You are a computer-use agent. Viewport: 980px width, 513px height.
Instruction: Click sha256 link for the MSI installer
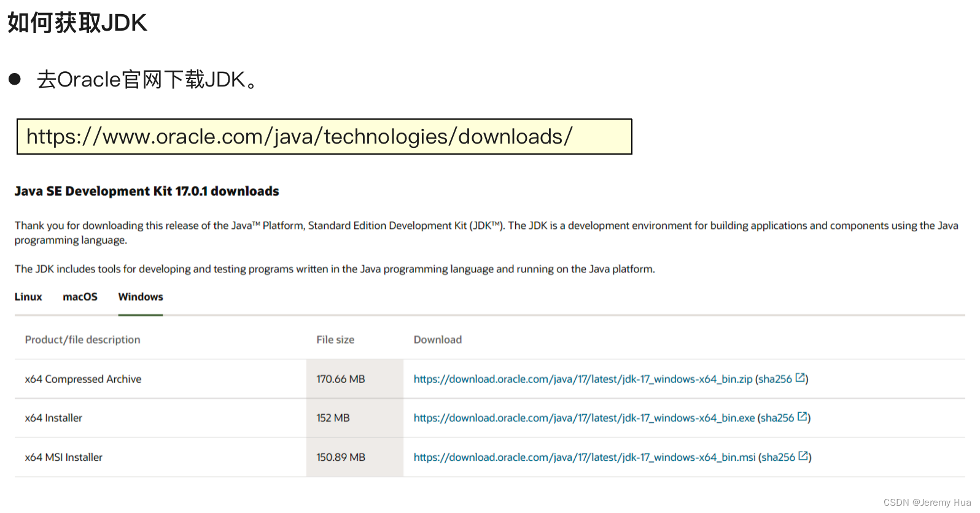point(779,457)
